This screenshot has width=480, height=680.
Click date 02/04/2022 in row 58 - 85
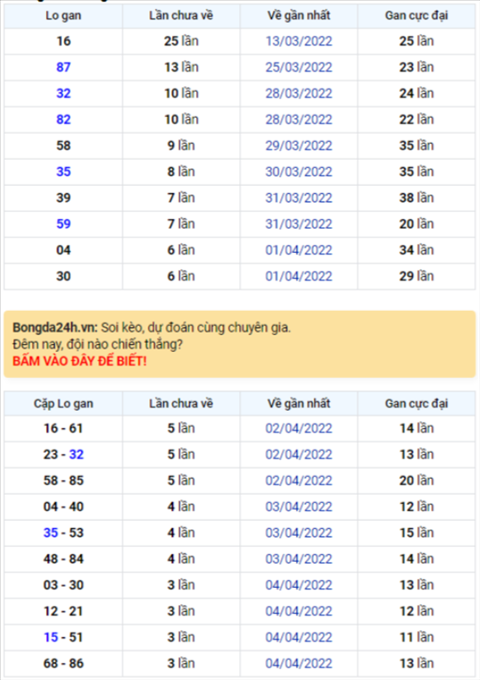pos(299,481)
